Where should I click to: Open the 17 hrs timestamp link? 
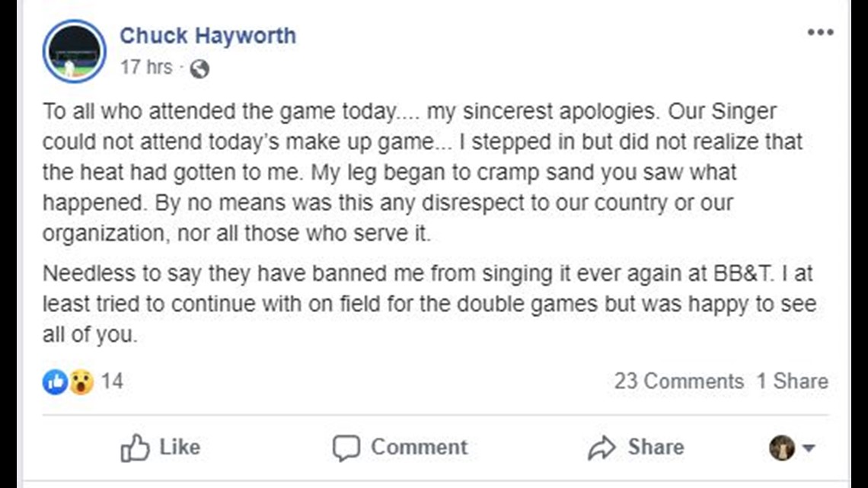click(x=146, y=68)
